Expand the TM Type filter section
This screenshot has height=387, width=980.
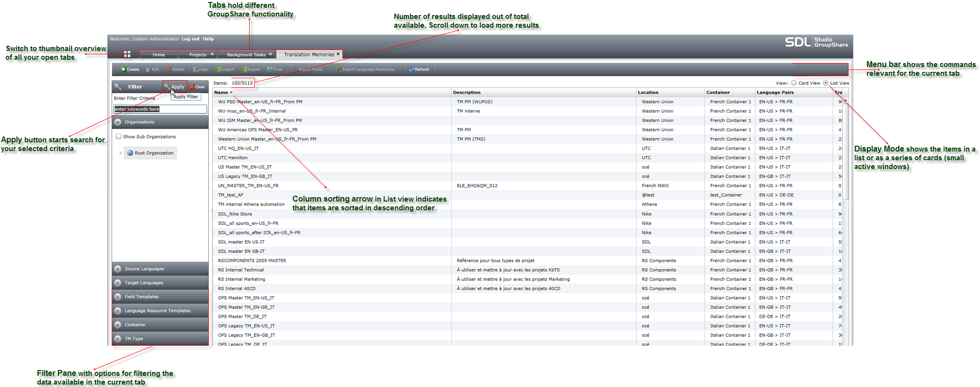[160, 338]
